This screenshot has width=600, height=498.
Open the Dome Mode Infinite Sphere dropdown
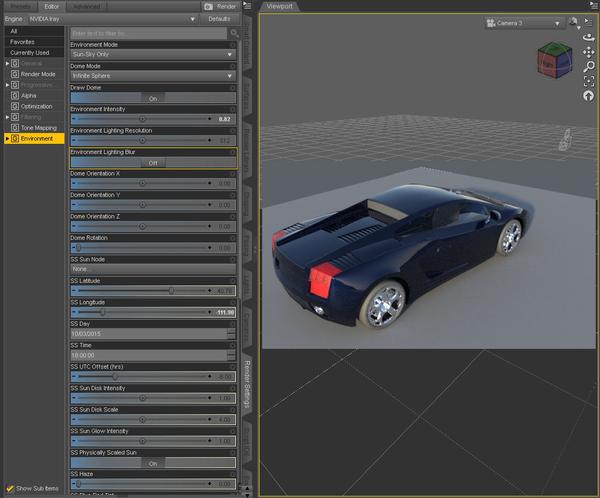[x=153, y=76]
